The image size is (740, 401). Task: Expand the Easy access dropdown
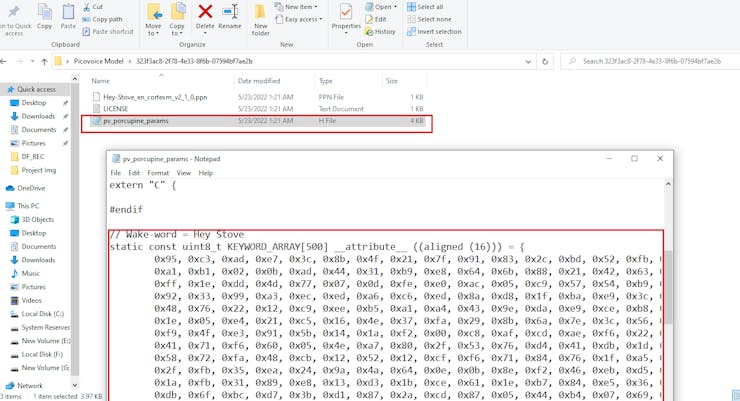pyautogui.click(x=302, y=19)
